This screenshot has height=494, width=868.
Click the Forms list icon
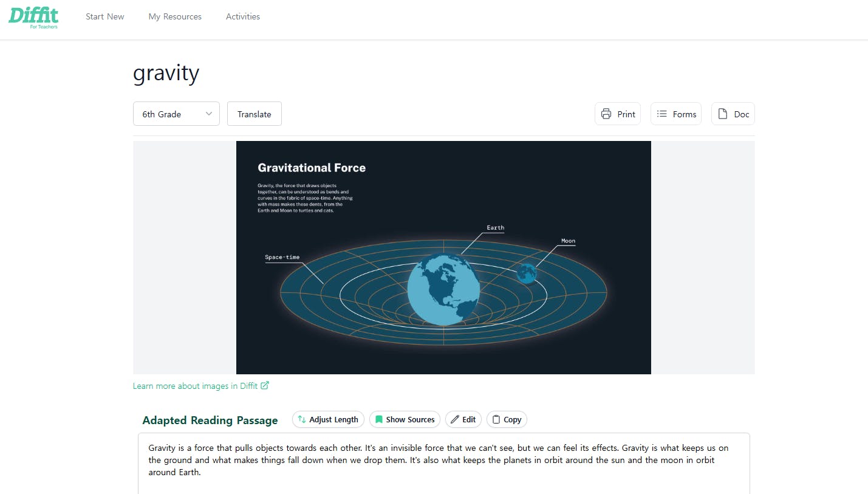click(662, 114)
